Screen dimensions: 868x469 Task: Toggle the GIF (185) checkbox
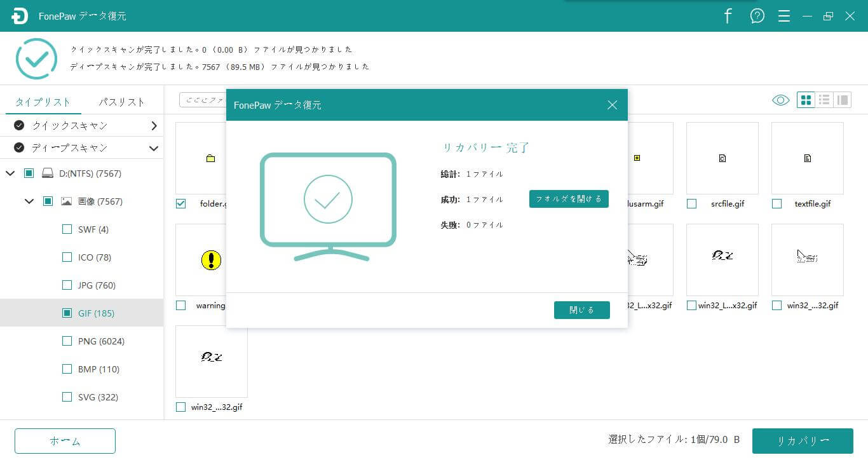[67, 313]
